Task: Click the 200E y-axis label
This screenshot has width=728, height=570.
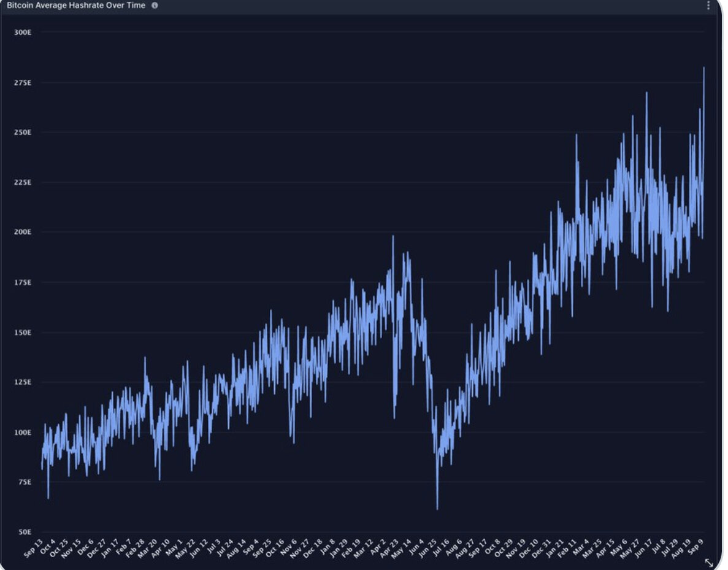Action: pos(23,232)
